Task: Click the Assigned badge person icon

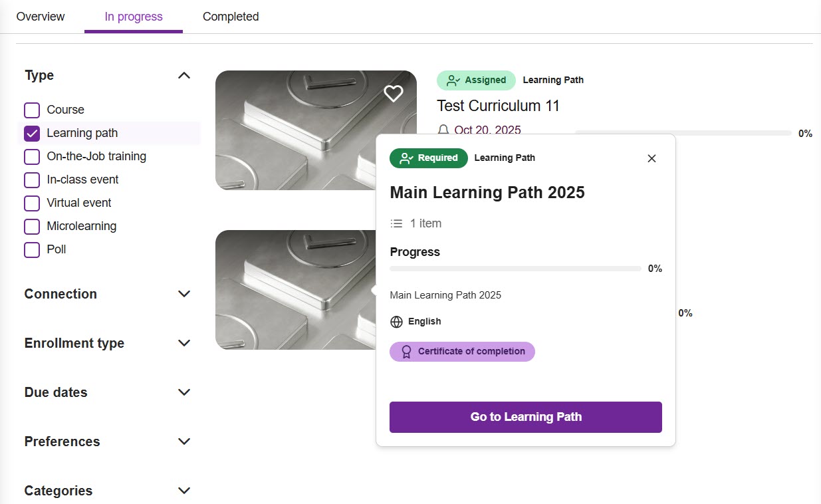Action: [x=453, y=80]
